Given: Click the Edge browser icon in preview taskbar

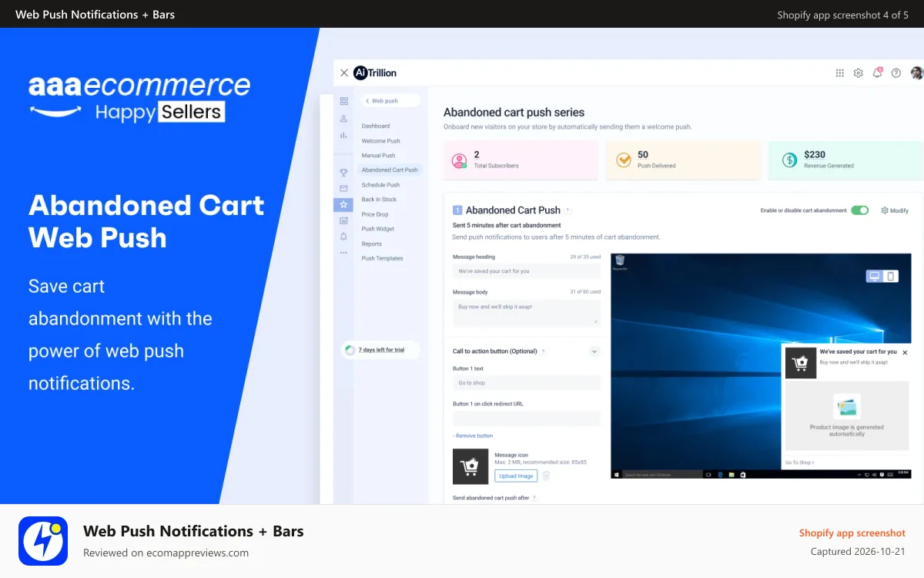Looking at the screenshot, I should tap(719, 474).
